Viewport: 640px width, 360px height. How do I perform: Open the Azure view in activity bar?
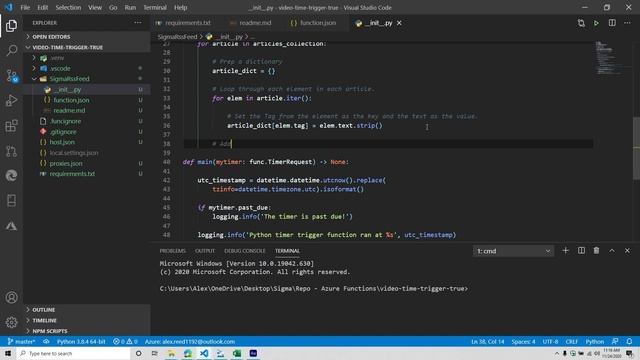point(11,226)
